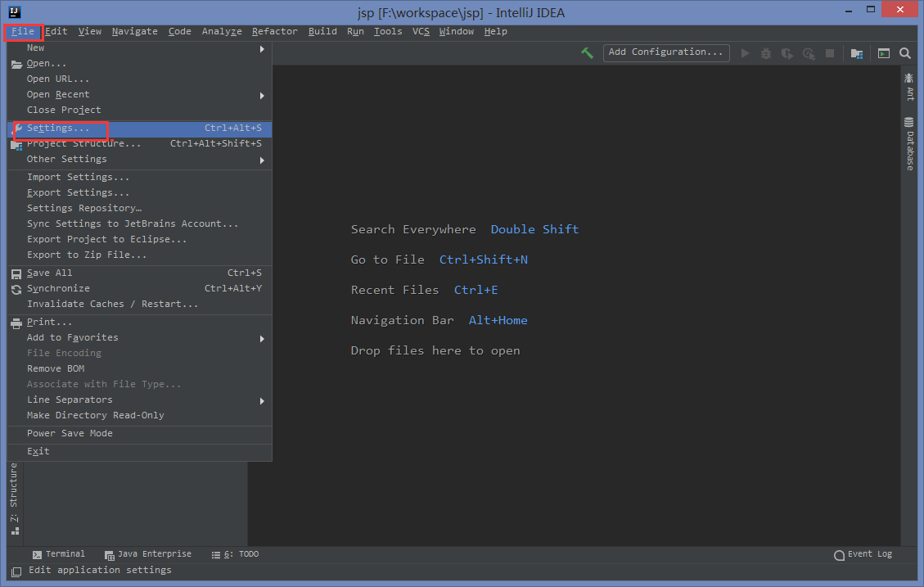
Task: Select Settings... menu entry
Action: (140, 129)
